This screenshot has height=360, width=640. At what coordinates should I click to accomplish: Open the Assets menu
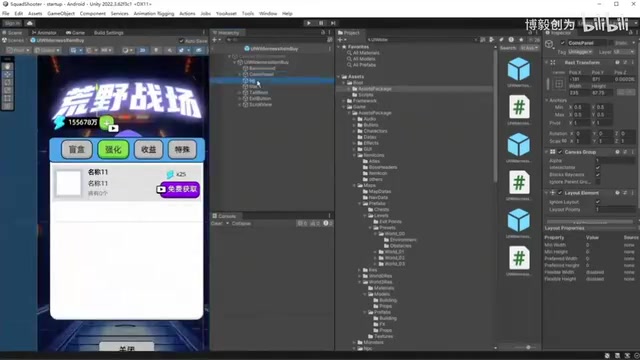pos(35,13)
